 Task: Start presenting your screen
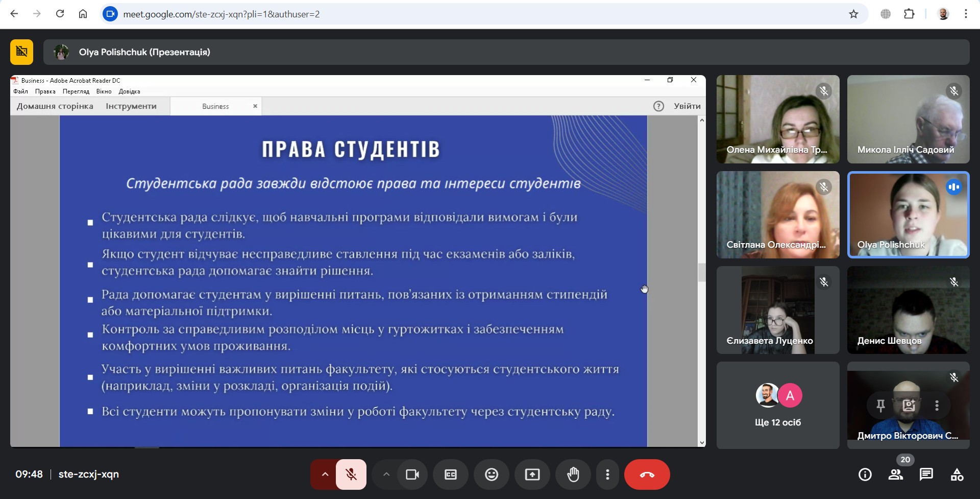(x=532, y=474)
